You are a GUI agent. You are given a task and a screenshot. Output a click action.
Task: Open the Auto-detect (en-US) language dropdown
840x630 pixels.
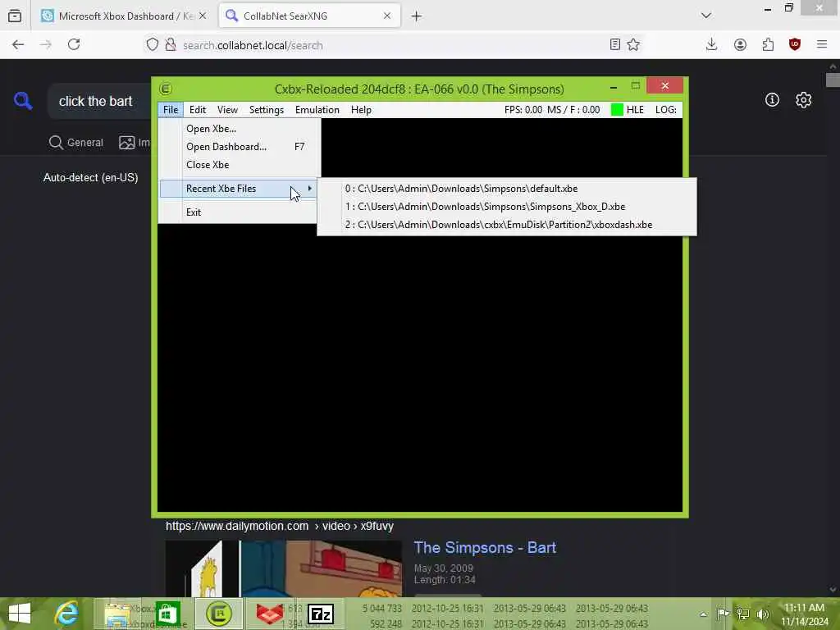90,177
